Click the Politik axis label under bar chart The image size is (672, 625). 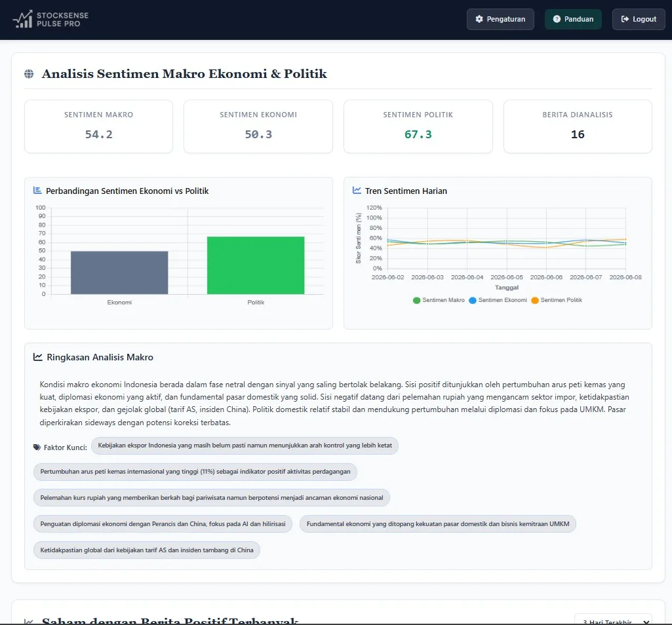[x=256, y=303]
